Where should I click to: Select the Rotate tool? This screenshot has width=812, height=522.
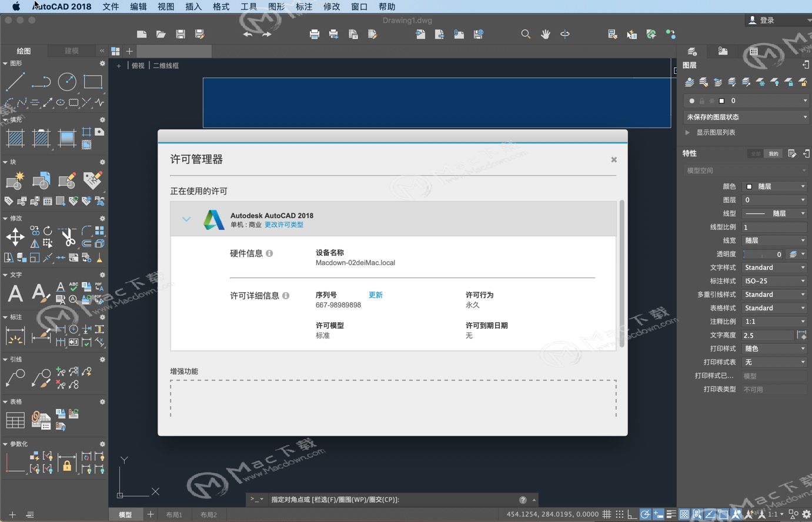48,230
